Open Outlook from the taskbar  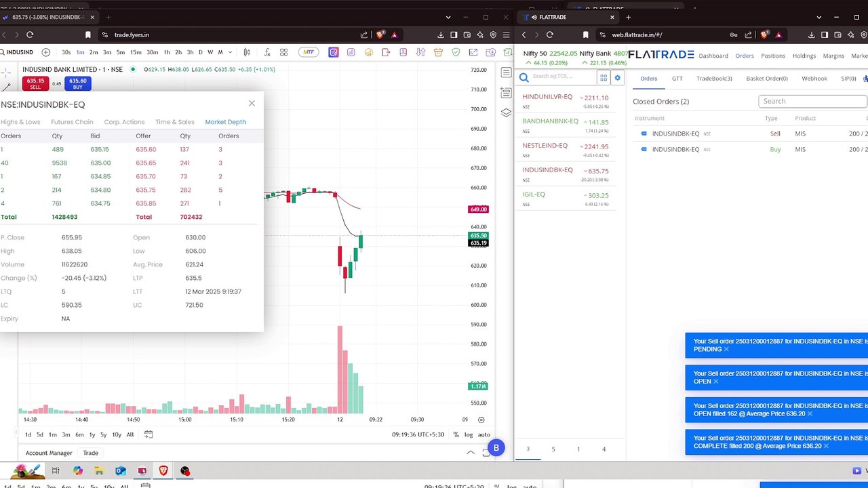click(121, 471)
